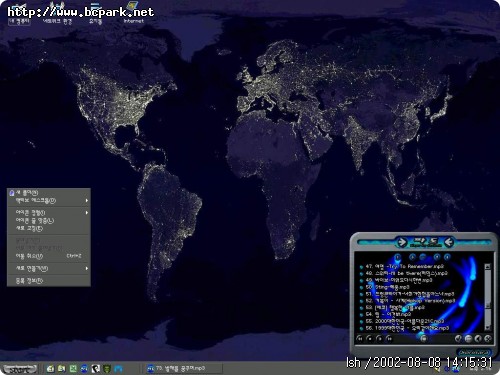500x375 pixels.
Task: Click the center round button below playlist
Action: point(423,339)
